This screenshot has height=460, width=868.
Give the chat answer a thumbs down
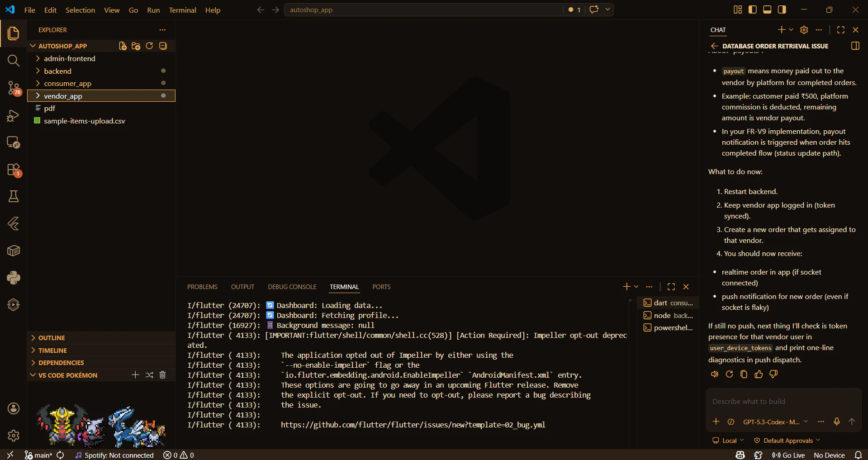773,374
